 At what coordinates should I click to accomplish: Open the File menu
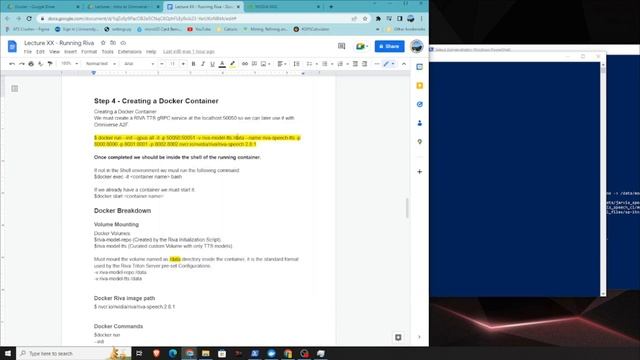tap(28, 52)
